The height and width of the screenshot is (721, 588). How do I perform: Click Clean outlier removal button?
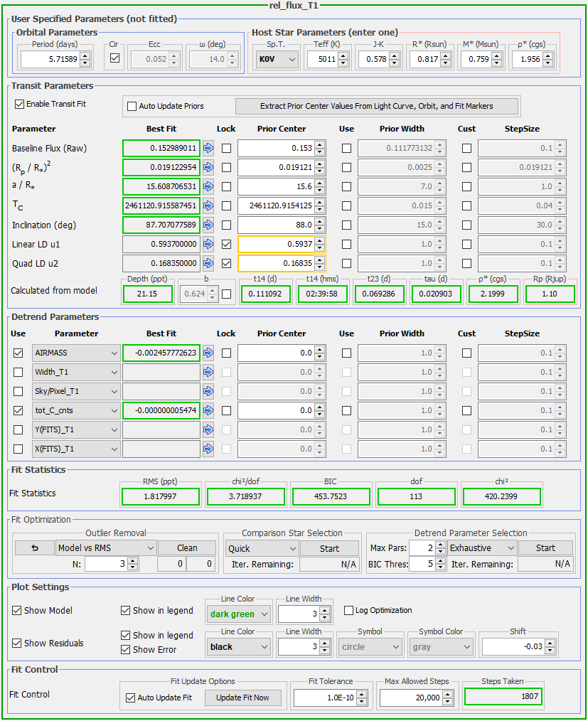187,548
